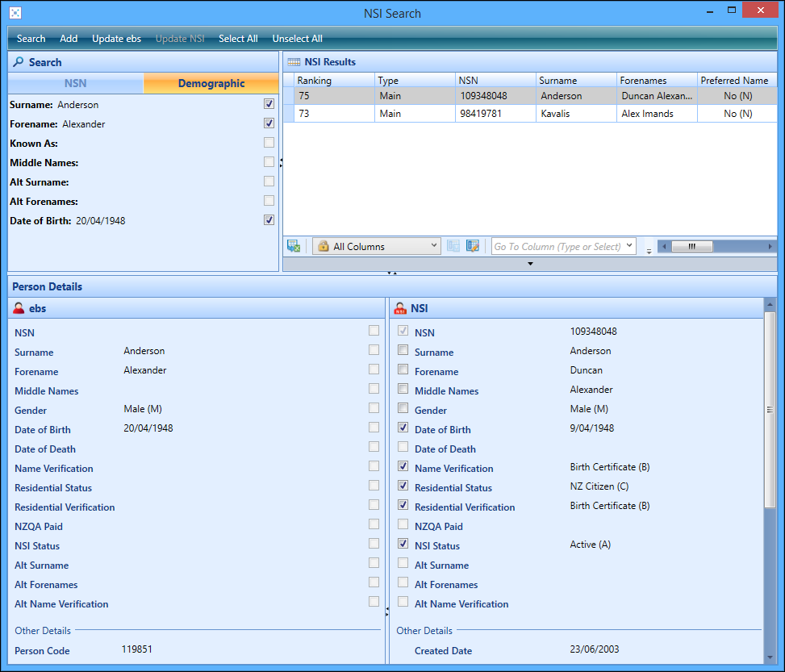Tick NSI Gender checkbox
Screen dimensions: 785x672
click(403, 407)
